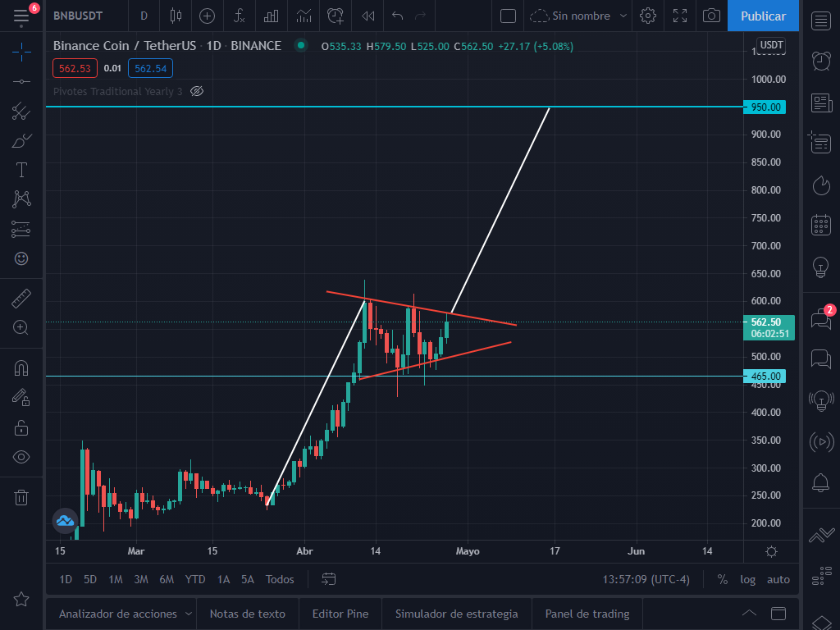The width and height of the screenshot is (840, 630).
Task: Open the ideas lightbulb panel
Action: 820,266
